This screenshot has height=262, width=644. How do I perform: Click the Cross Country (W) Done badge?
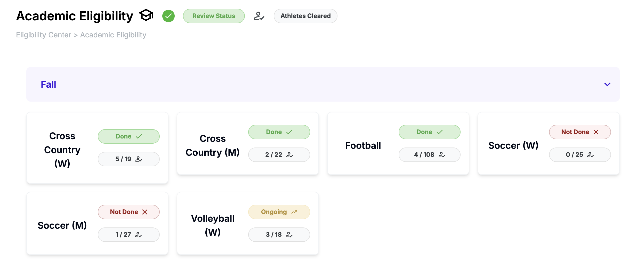pyautogui.click(x=128, y=136)
